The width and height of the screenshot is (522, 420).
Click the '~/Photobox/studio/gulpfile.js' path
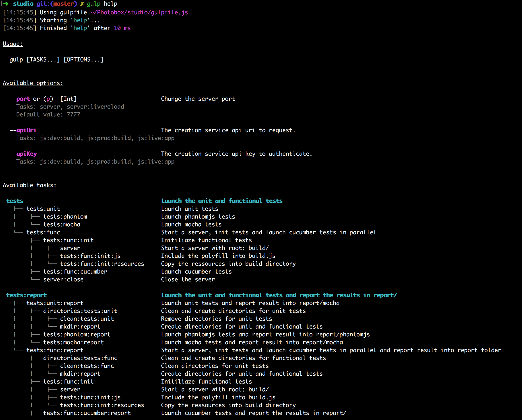[x=139, y=13]
